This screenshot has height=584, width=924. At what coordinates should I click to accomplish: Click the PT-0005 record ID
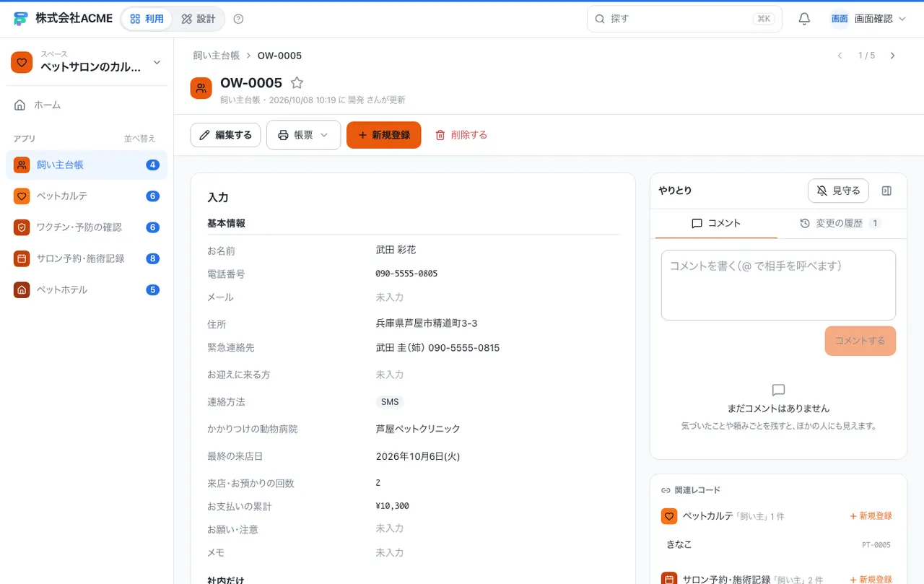[876, 545]
